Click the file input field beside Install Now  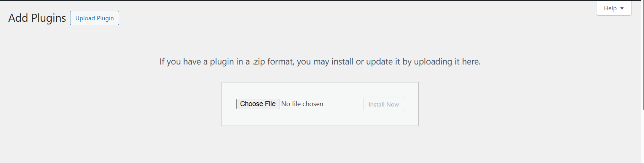(x=280, y=104)
